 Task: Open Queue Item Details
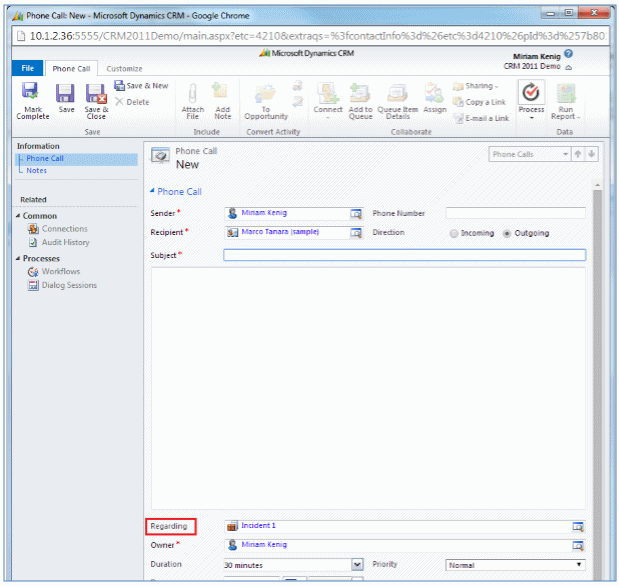pyautogui.click(x=398, y=101)
